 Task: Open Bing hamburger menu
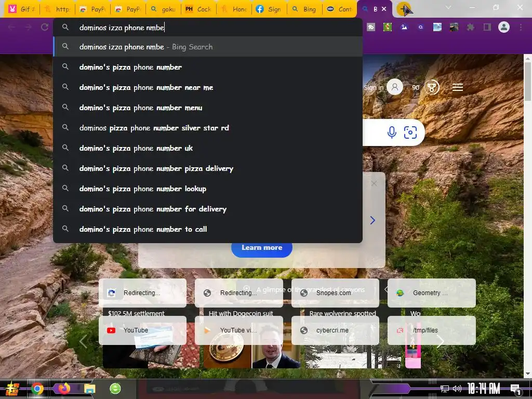pos(457,87)
